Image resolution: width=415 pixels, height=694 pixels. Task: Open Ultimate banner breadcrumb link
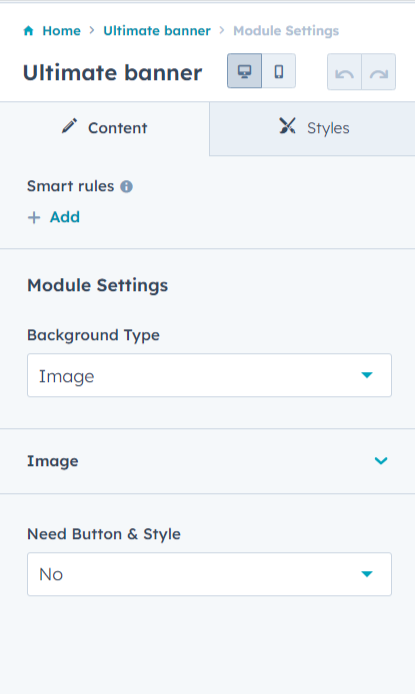(157, 31)
